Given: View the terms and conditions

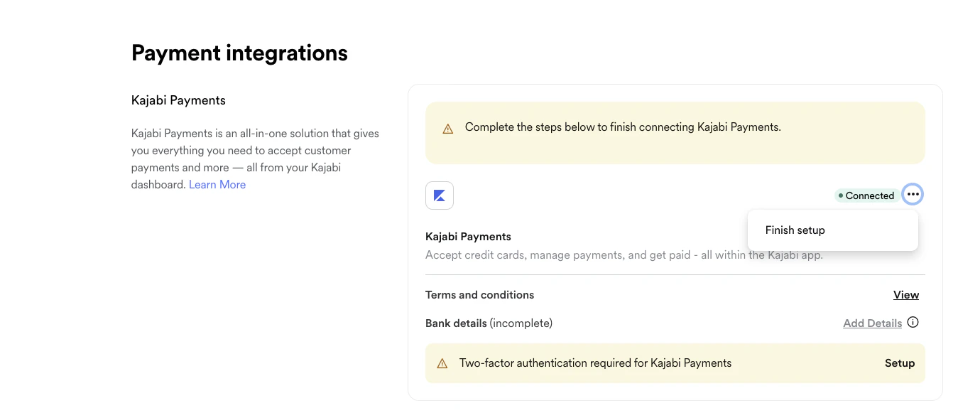Looking at the screenshot, I should (905, 295).
